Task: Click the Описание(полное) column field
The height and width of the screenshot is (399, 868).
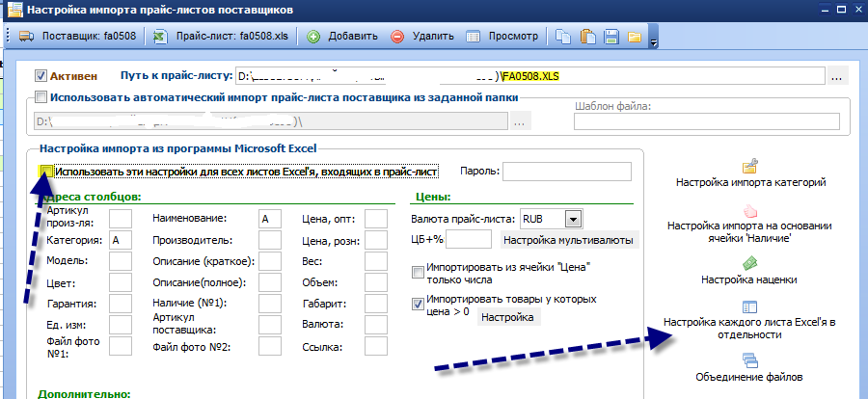Action: coord(270,282)
